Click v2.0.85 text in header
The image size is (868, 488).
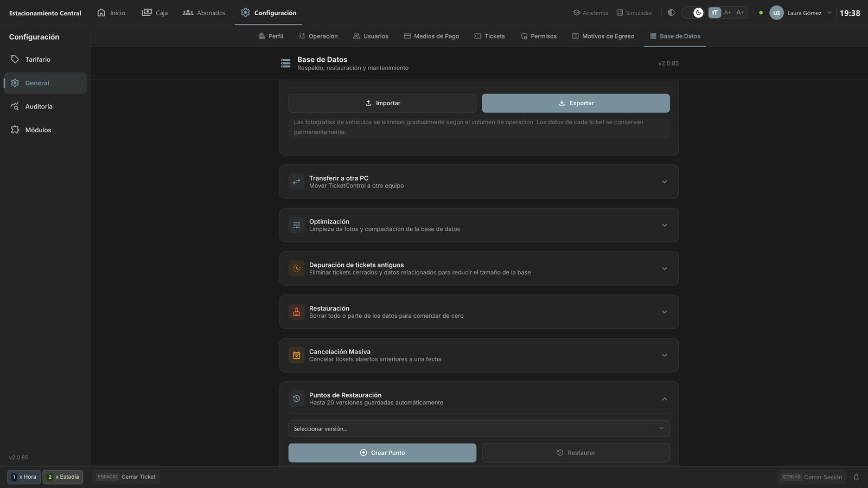[668, 63]
